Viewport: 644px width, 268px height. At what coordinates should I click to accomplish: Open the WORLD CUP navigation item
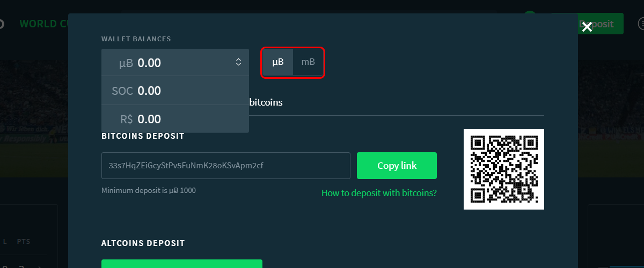point(44,24)
